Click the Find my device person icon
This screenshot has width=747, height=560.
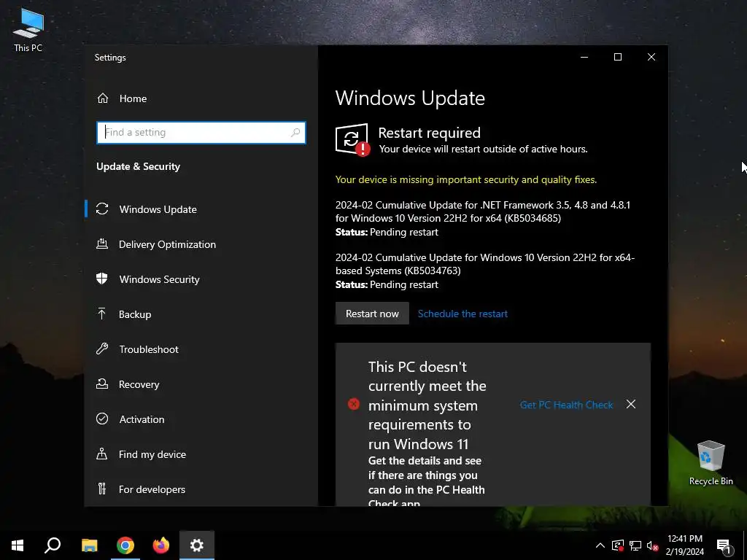coord(102,454)
